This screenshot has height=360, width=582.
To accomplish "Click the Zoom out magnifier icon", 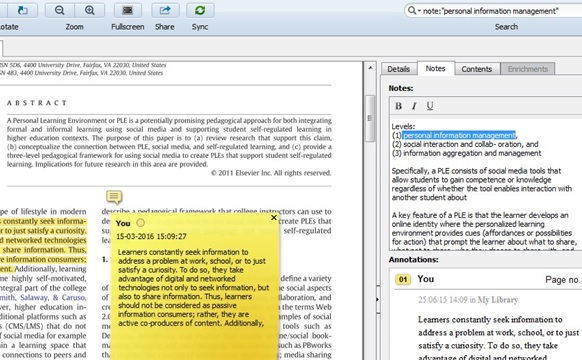I will [59, 10].
